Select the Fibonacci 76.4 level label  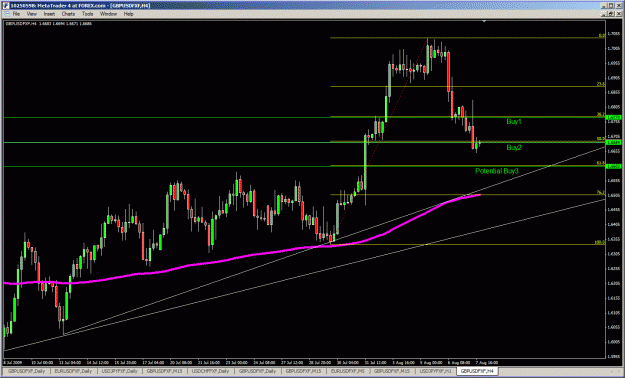pos(601,193)
